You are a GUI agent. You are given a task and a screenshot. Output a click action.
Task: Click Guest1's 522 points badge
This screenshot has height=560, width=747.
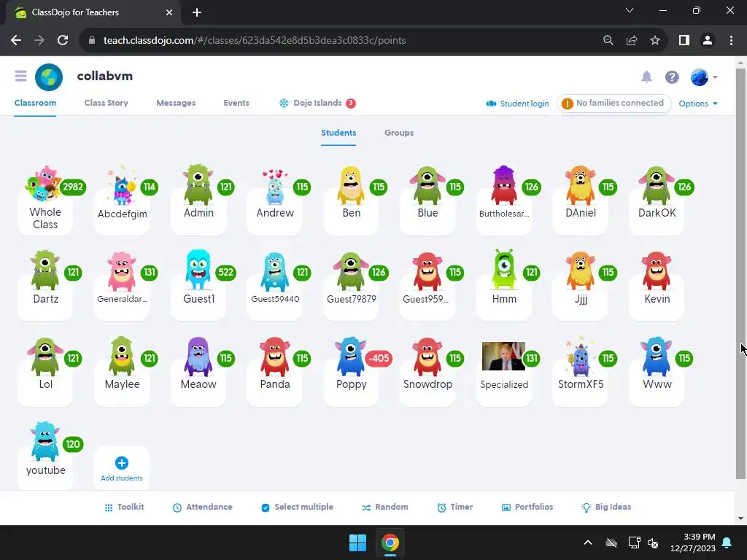[225, 273]
